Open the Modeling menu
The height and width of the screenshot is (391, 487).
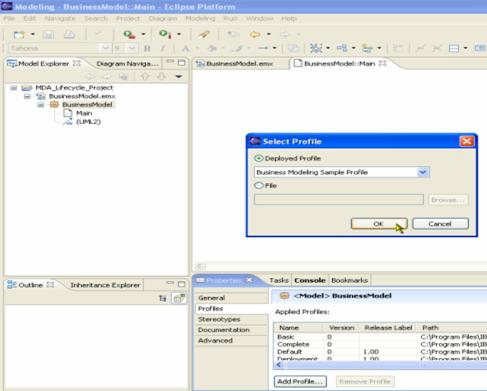click(200, 19)
